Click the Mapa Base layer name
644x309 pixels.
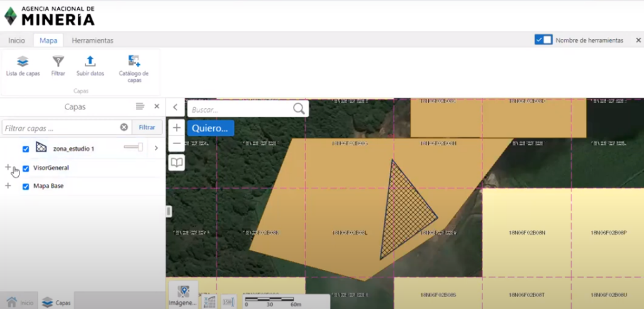point(48,186)
